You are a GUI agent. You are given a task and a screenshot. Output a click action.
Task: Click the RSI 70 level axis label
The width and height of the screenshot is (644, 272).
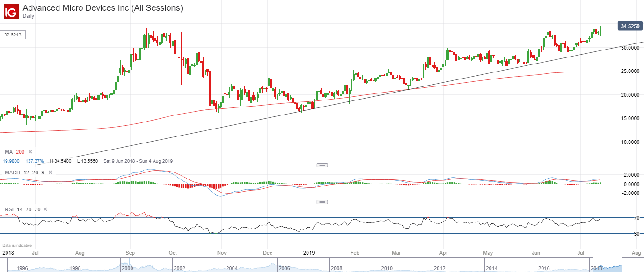(637, 218)
